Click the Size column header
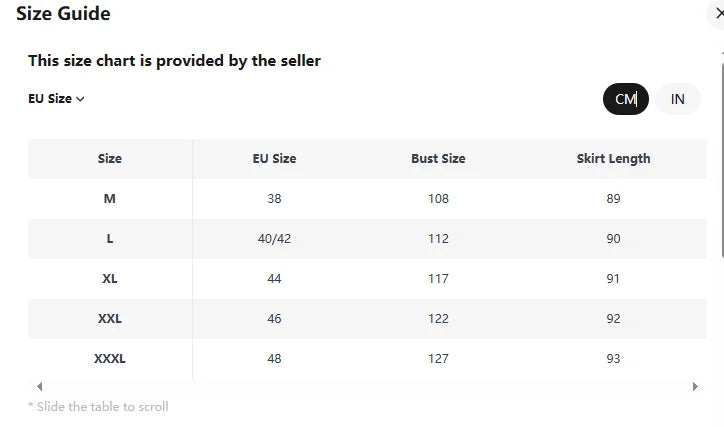The width and height of the screenshot is (724, 427). coord(110,158)
